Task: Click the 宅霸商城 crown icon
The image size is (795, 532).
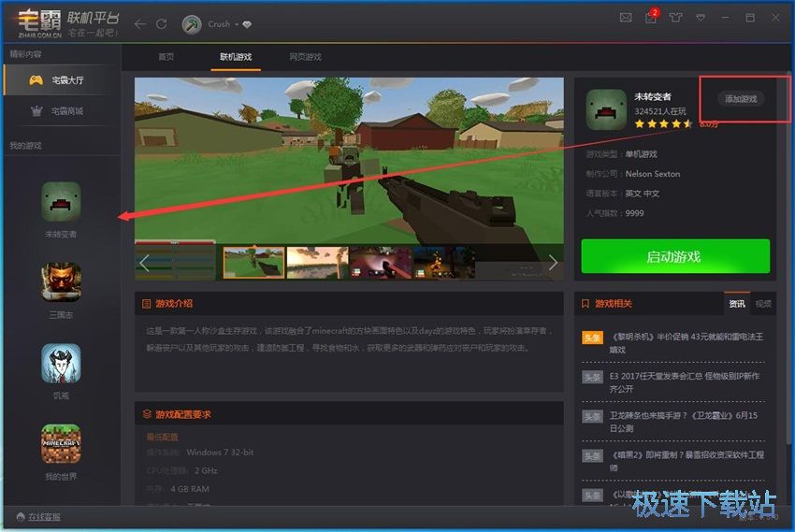Action: [36, 111]
